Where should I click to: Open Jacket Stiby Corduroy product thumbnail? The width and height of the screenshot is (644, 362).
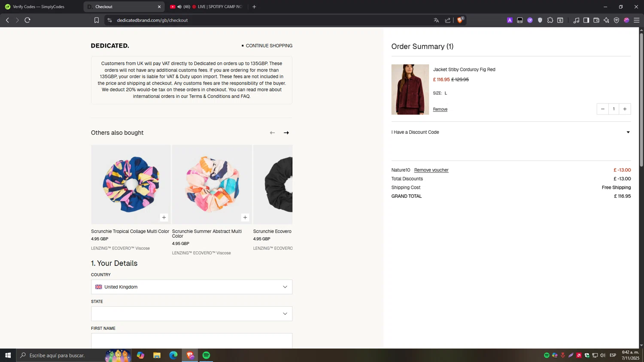click(410, 90)
